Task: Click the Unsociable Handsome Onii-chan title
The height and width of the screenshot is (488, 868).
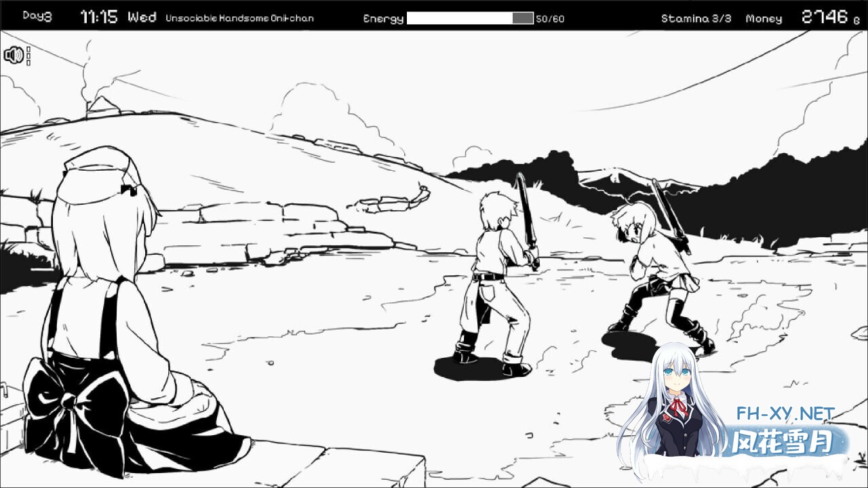Action: point(239,18)
